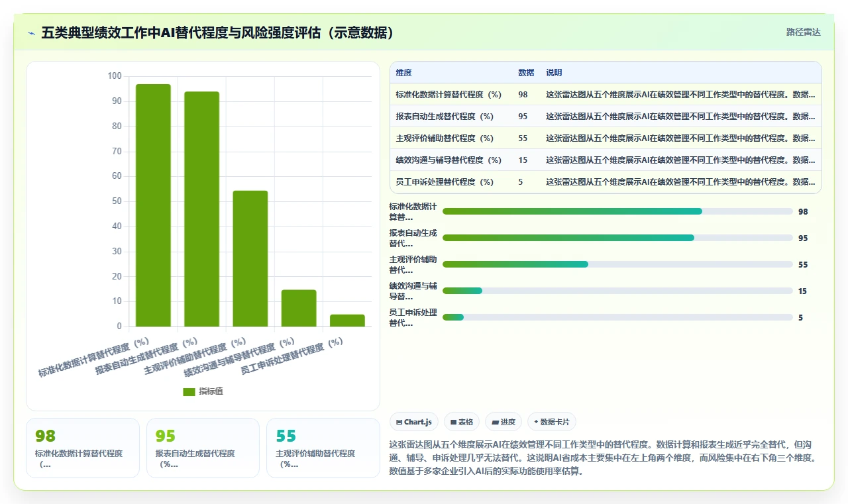Click the 指标值 legend label
This screenshot has width=848, height=504.
point(211,391)
